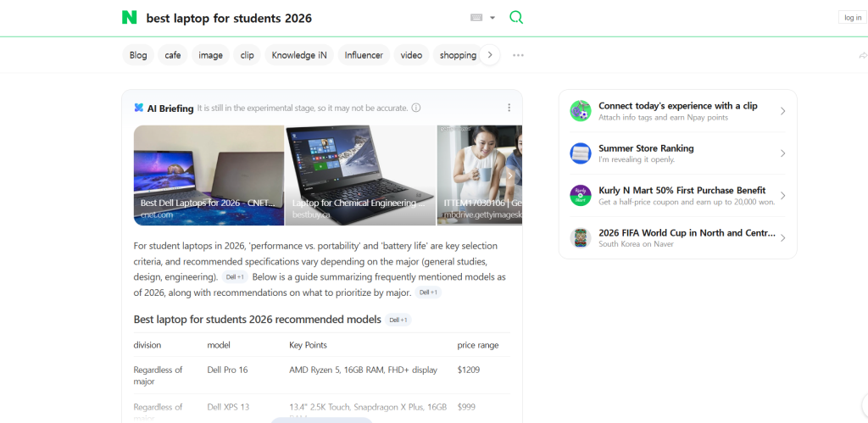Screen dimensions: 868x423
Task: Click the Summer Store Ranking blue icon
Action: [581, 153]
